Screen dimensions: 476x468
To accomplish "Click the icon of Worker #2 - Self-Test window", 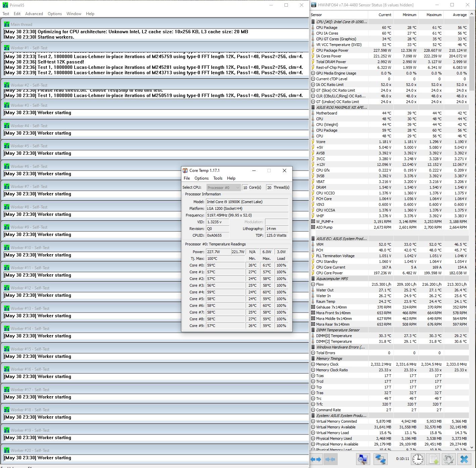I will [x=6, y=85].
